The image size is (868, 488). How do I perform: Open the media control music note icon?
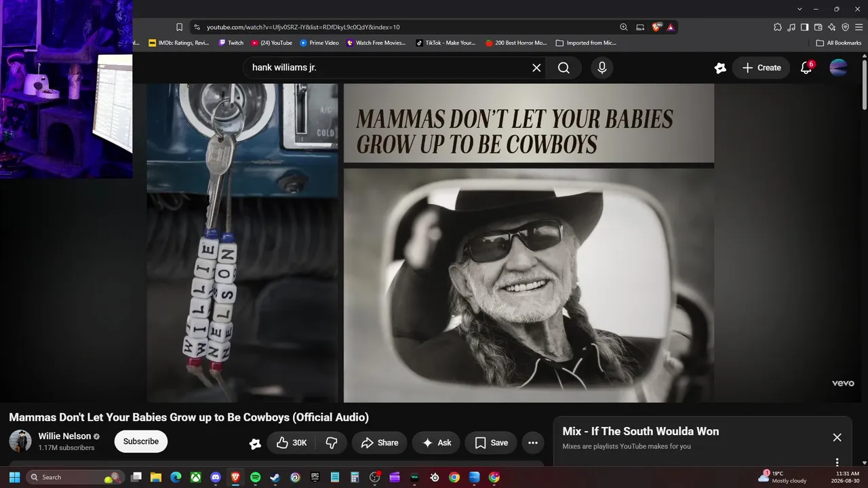(x=791, y=27)
